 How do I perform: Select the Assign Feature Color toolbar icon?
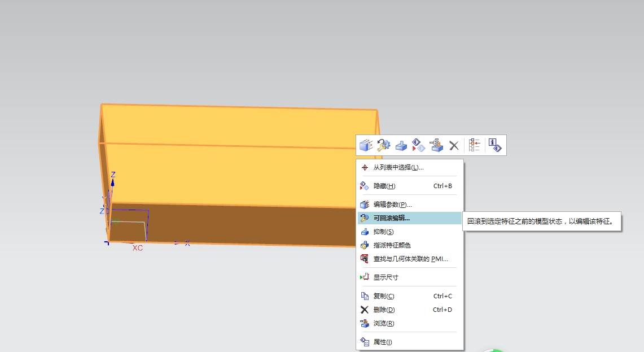(x=418, y=145)
